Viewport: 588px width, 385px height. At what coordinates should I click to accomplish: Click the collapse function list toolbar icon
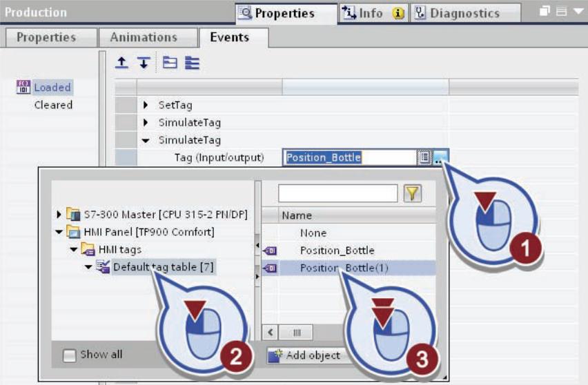[170, 63]
